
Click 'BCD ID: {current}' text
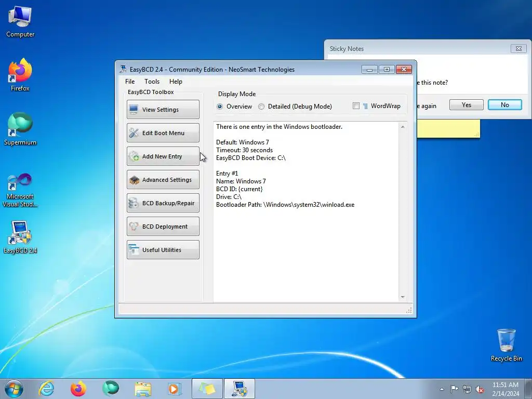click(x=239, y=189)
